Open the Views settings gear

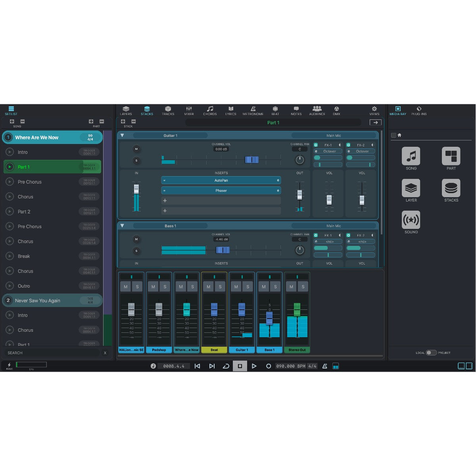(374, 110)
